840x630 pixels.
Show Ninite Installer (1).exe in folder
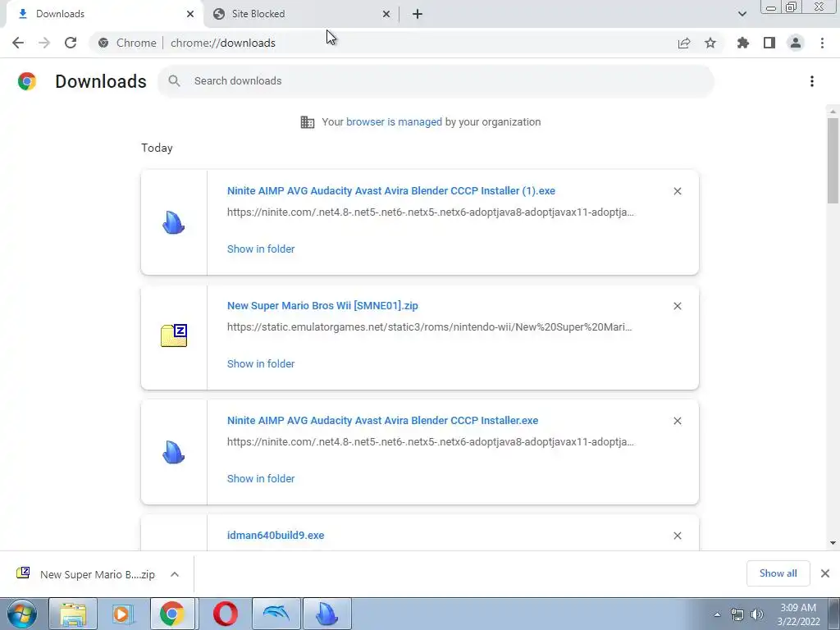(261, 249)
